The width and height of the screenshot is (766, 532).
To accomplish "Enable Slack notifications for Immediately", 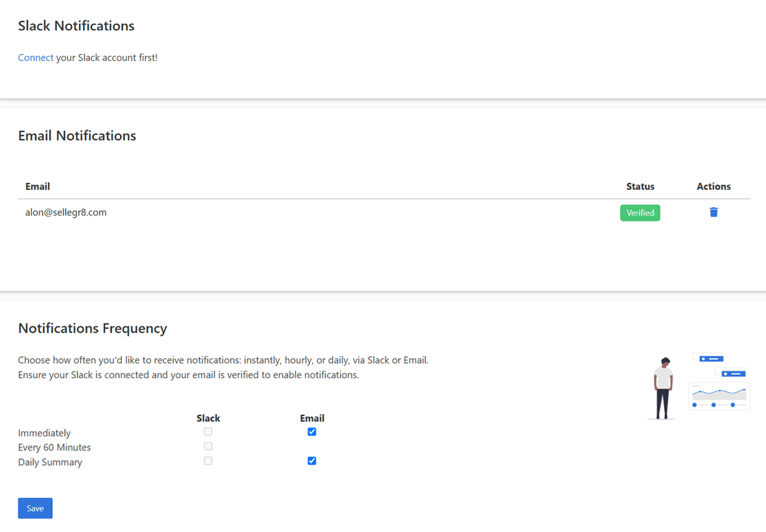I will pos(208,432).
